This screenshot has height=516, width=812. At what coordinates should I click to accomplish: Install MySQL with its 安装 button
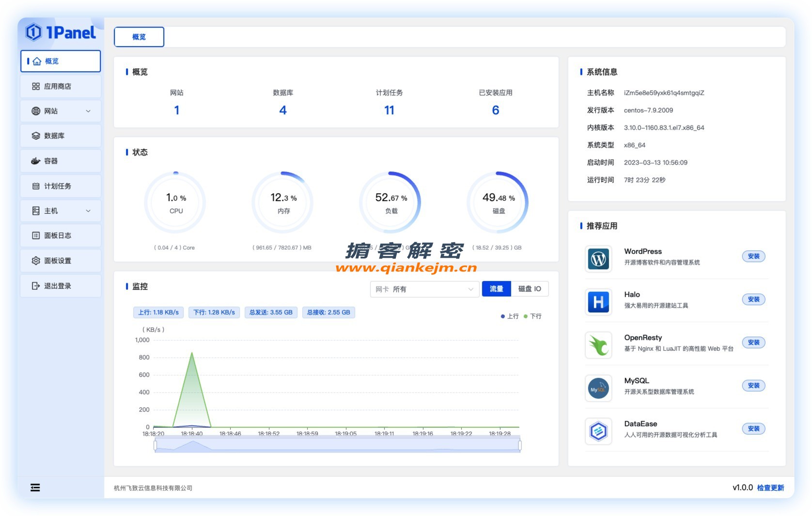(753, 386)
